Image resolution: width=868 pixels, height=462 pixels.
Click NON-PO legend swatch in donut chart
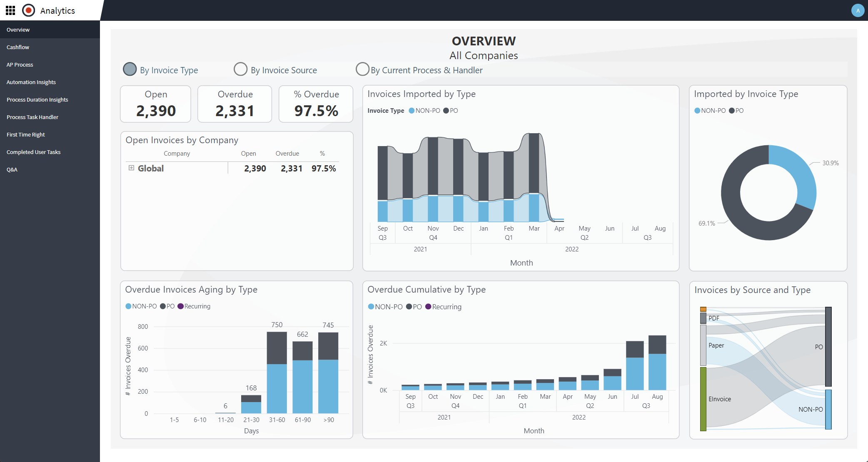click(x=697, y=111)
